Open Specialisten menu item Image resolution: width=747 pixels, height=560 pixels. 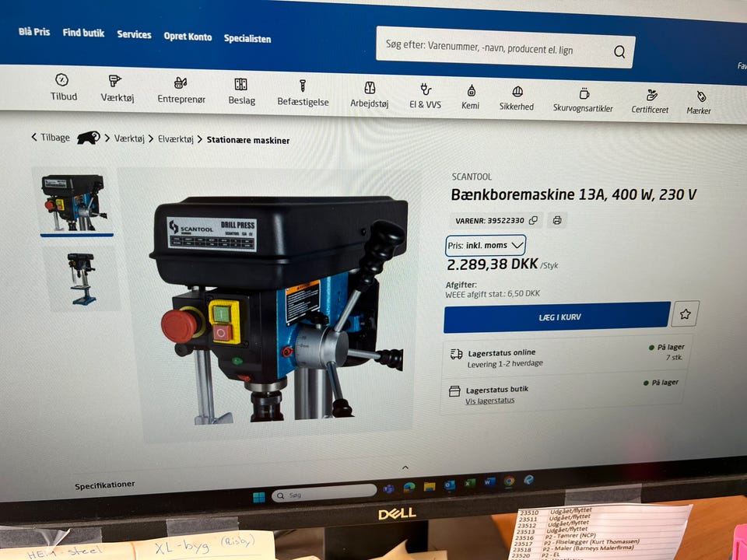coord(247,39)
